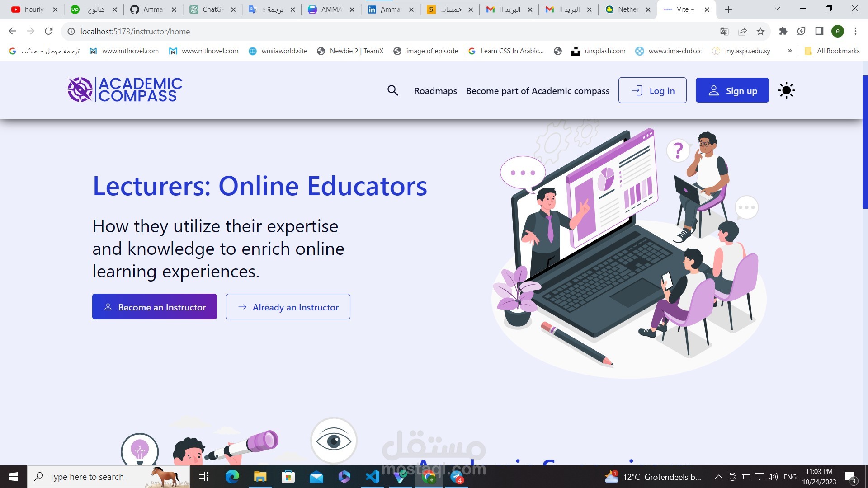Viewport: 868px width, 488px height.
Task: Open Chrome extensions puzzle icon
Action: click(x=783, y=31)
